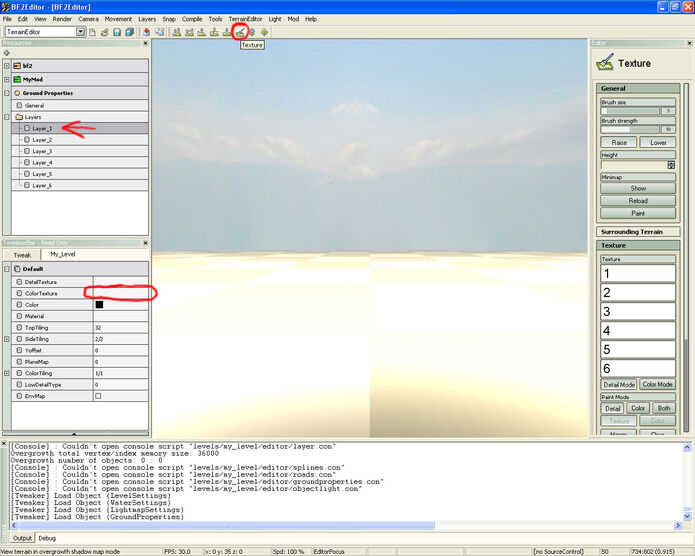Image resolution: width=695 pixels, height=556 pixels.
Task: Close the Resources panel
Action: coord(145,43)
